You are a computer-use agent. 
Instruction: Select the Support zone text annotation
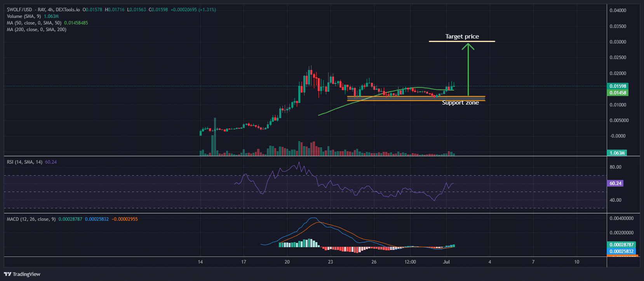461,103
